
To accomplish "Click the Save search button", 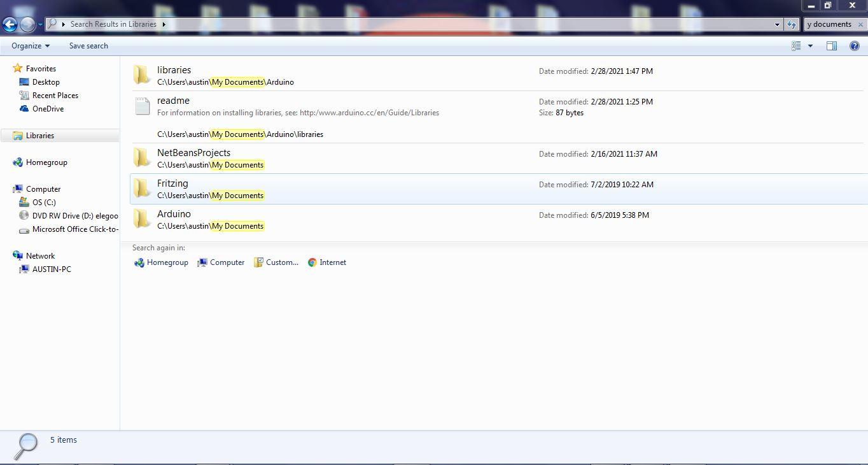I will tap(88, 45).
